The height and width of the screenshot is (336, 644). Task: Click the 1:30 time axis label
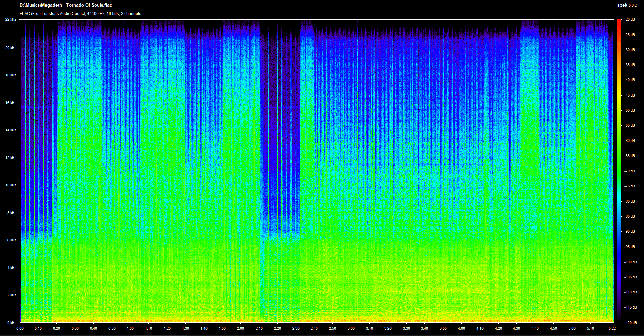tap(185, 329)
